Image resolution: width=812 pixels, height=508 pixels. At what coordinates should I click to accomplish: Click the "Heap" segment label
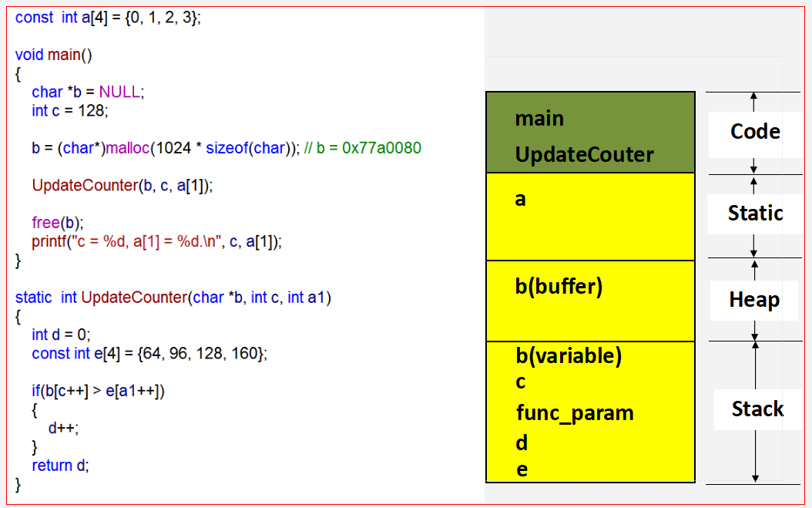[x=754, y=300]
